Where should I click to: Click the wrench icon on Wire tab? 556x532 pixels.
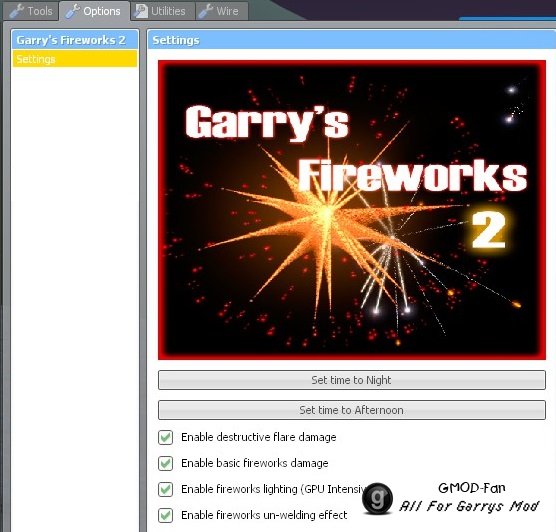[x=206, y=11]
